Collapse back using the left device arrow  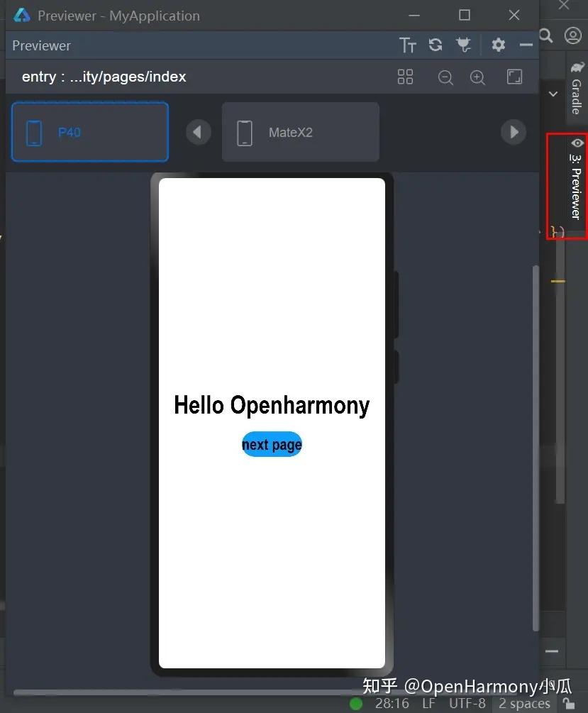point(197,132)
